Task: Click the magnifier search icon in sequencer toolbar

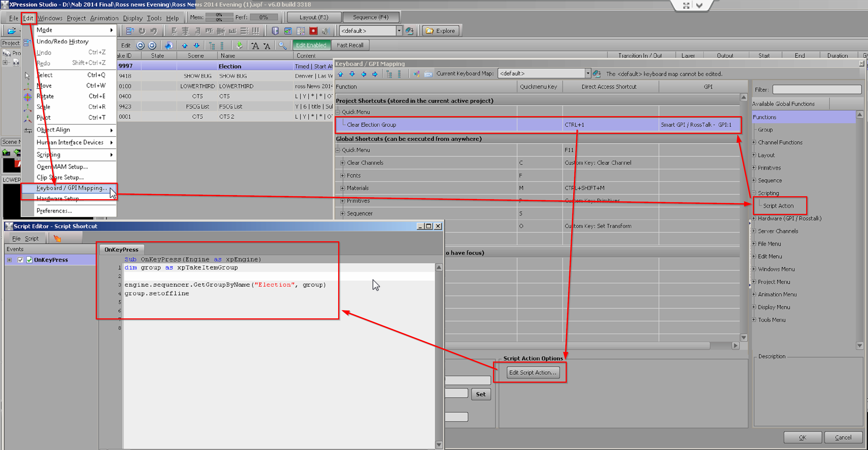Action: [x=282, y=45]
